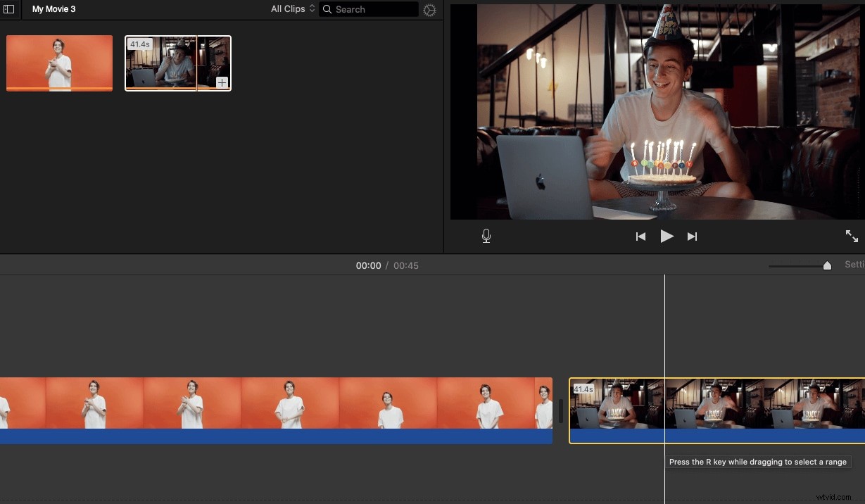Adjust the clip thumbnail zoom slider
This screenshot has height=504, width=865.
[x=827, y=265]
